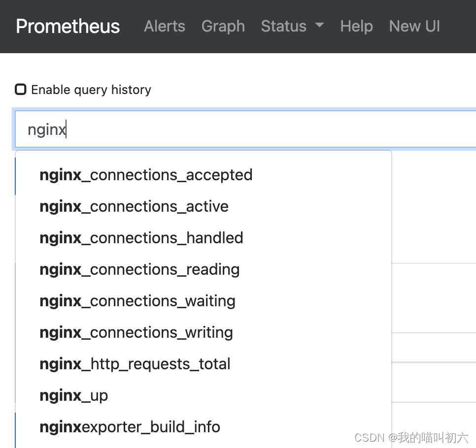
Task: Select nginx_connections_active metric suggestion
Action: coord(134,206)
